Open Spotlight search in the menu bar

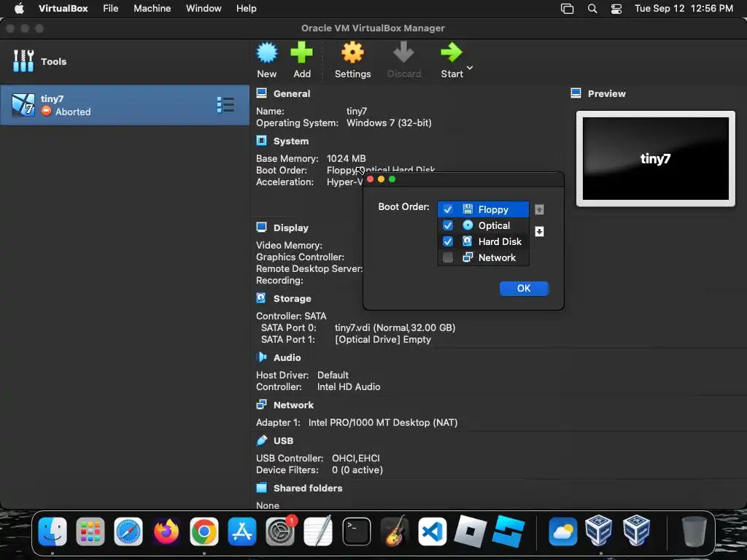click(592, 9)
